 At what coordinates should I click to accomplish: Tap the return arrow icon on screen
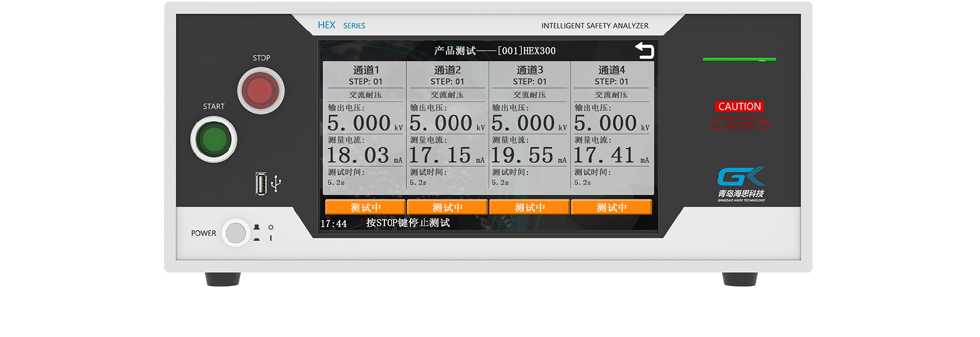[x=645, y=50]
